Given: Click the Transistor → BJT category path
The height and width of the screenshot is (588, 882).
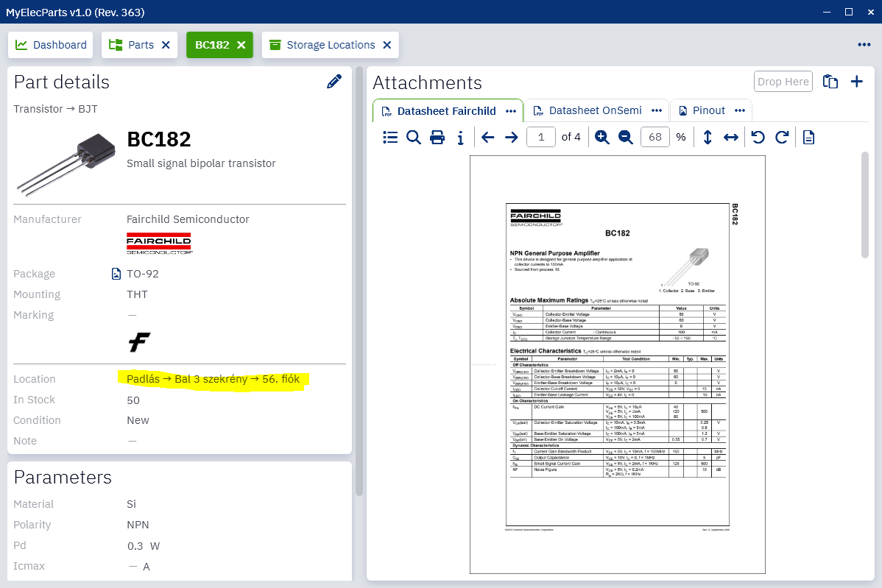Looking at the screenshot, I should tap(56, 109).
